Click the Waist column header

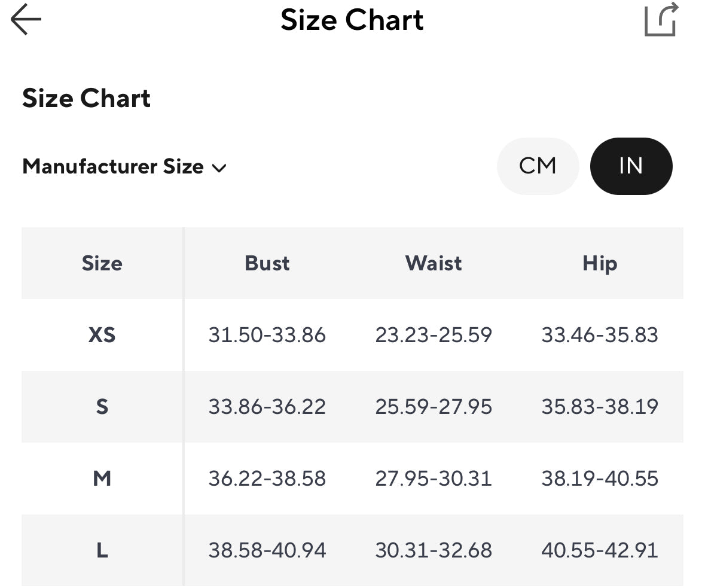434,263
